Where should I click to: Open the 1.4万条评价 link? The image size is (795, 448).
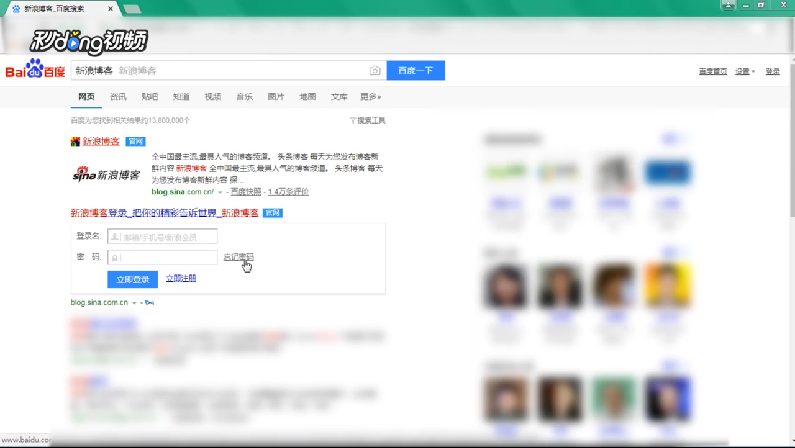point(288,192)
